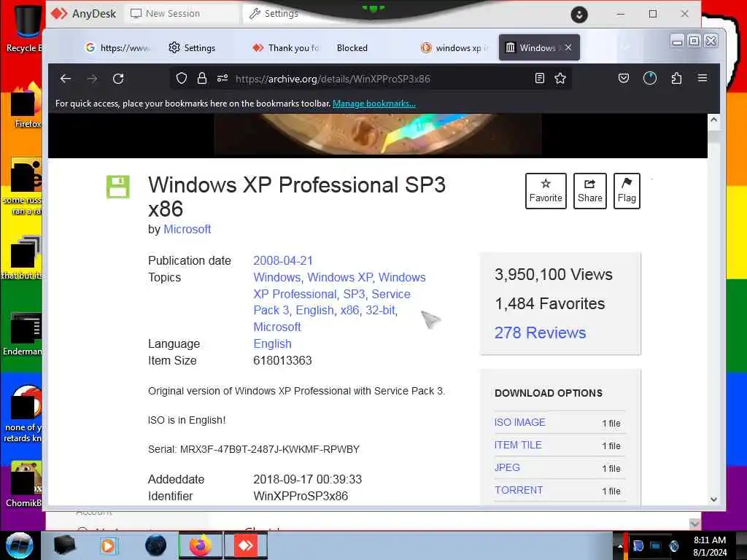Open the 278 Reviews link
Screen dimensions: 747x560
(x=540, y=332)
